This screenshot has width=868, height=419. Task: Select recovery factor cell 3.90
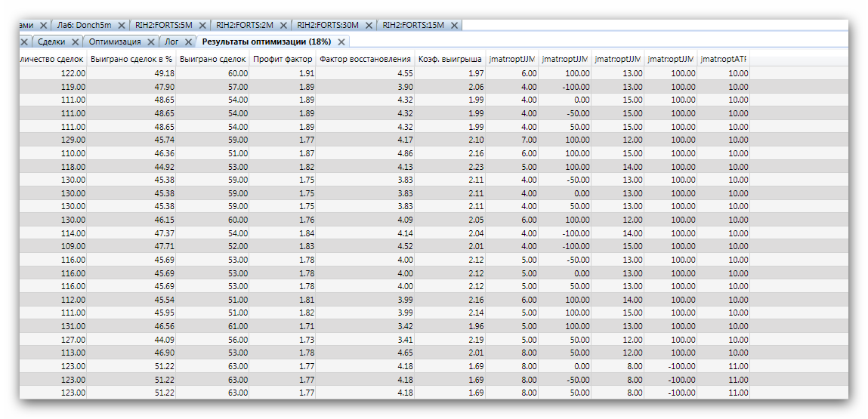pyautogui.click(x=366, y=86)
